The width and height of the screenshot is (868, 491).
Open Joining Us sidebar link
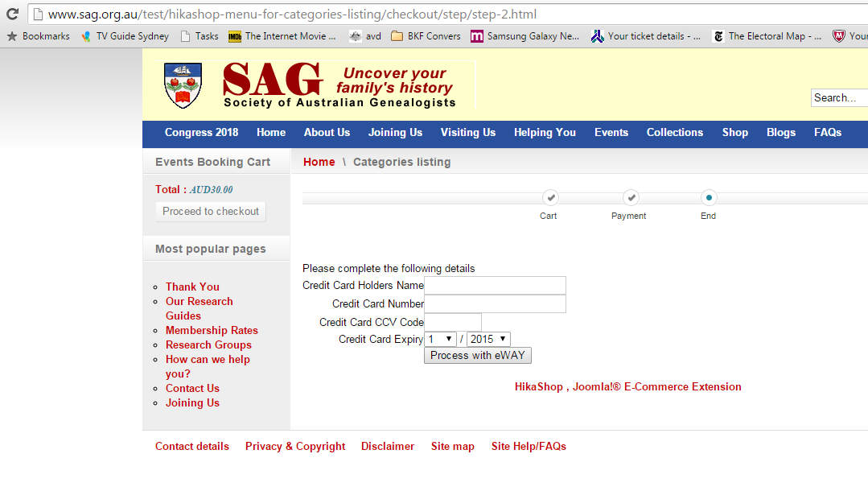(x=192, y=403)
